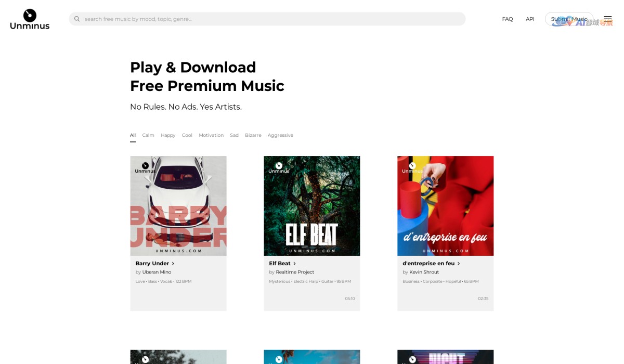Open the FAQ link
The height and width of the screenshot is (364, 624).
click(508, 19)
